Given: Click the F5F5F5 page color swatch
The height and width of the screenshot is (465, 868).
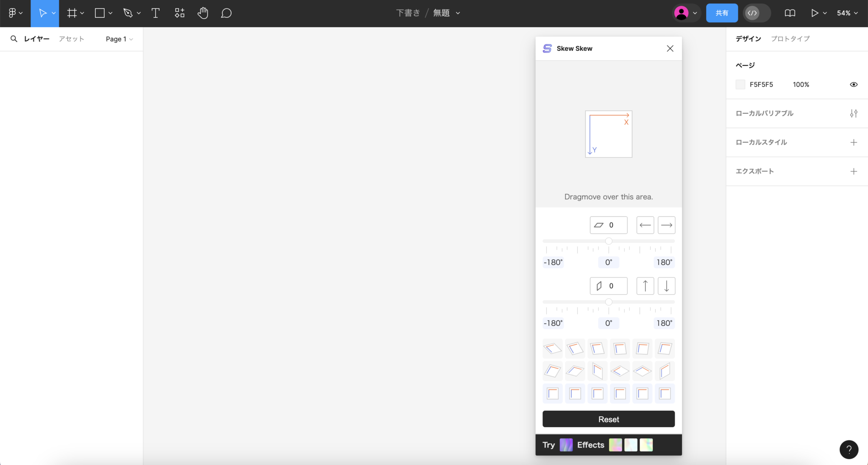Looking at the screenshot, I should point(740,84).
